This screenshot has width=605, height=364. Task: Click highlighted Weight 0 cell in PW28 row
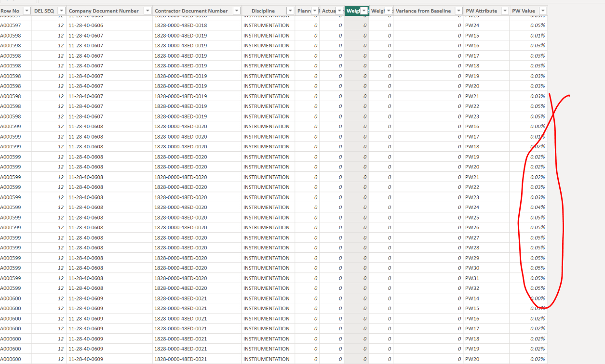coord(356,247)
